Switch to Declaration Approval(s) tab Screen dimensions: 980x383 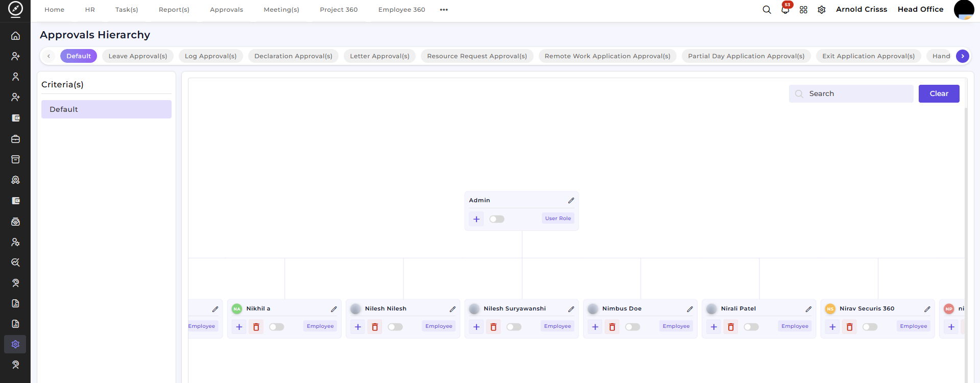pos(293,56)
